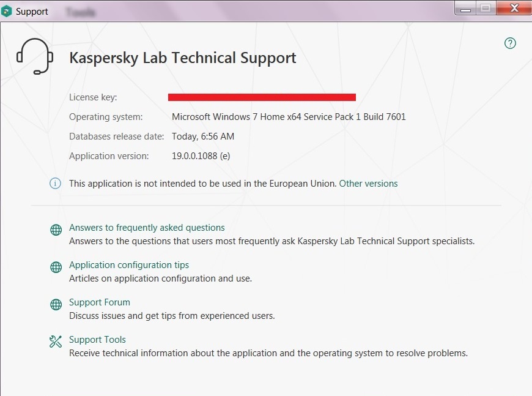This screenshot has height=396, width=532.
Task: Click the headset support icon
Action: 33,56
